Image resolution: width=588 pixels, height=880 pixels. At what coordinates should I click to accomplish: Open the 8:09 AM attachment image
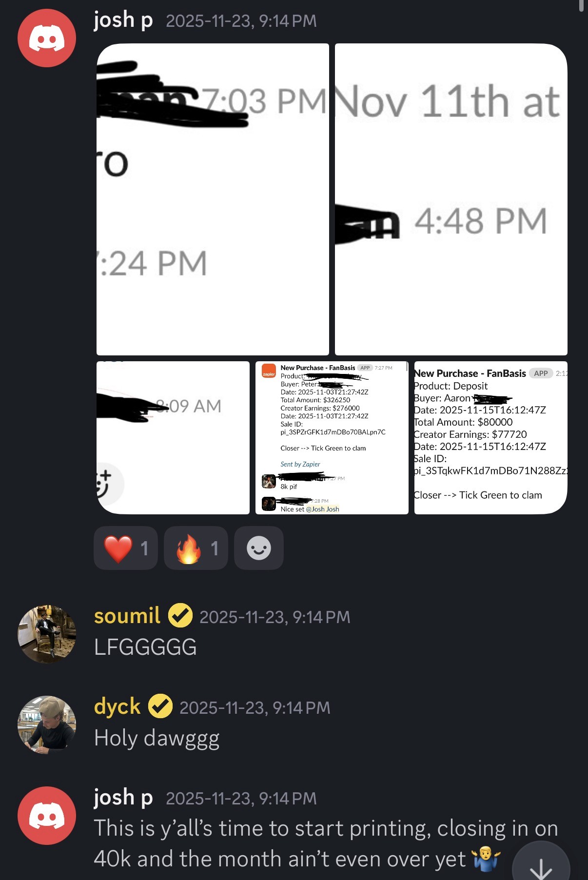point(173,438)
